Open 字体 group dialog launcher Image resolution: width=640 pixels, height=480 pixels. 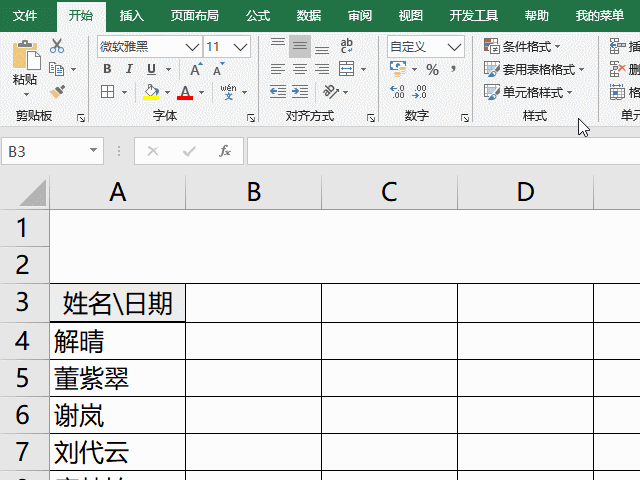click(x=251, y=118)
